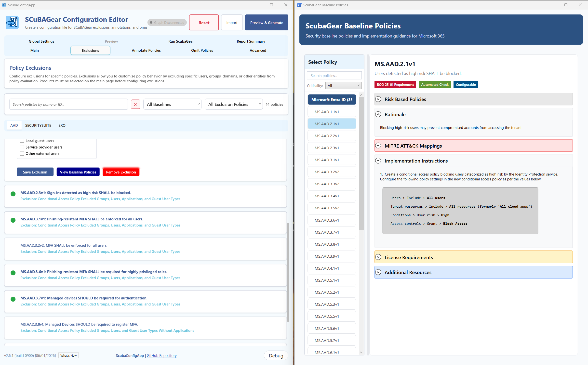
Task: Open the Run ScubaGear tab
Action: point(181,41)
